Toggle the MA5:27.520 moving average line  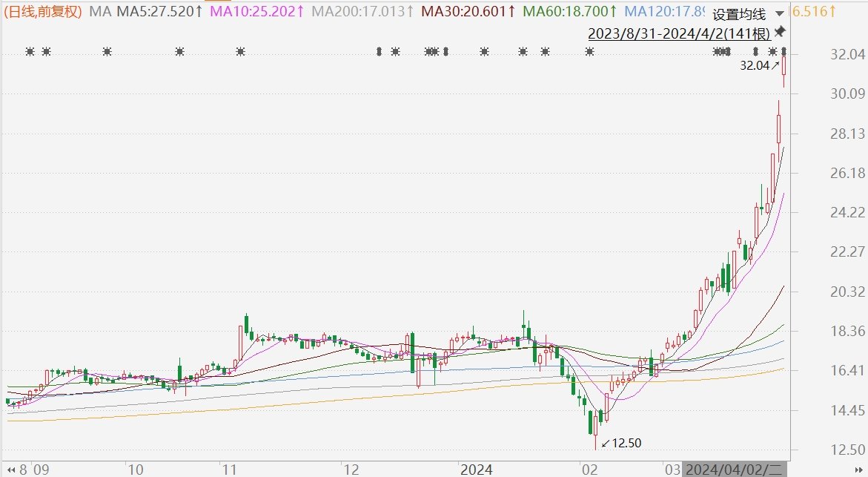[159, 11]
